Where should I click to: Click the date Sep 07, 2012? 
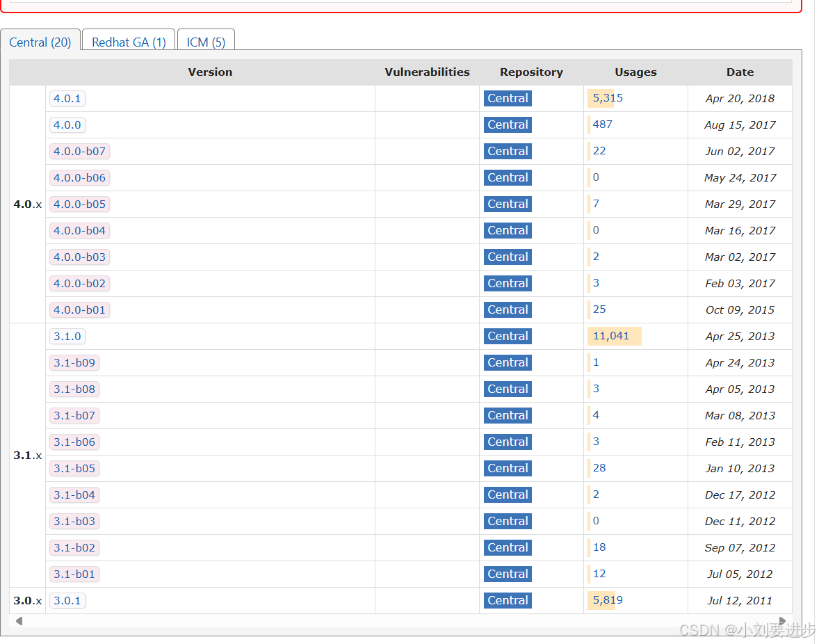[740, 548]
